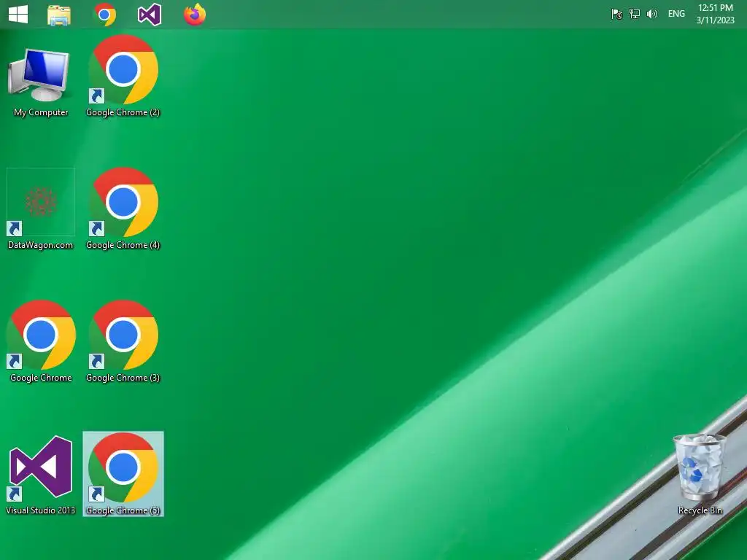747x560 pixels.
Task: Open the Windows Start button
Action: point(18,14)
